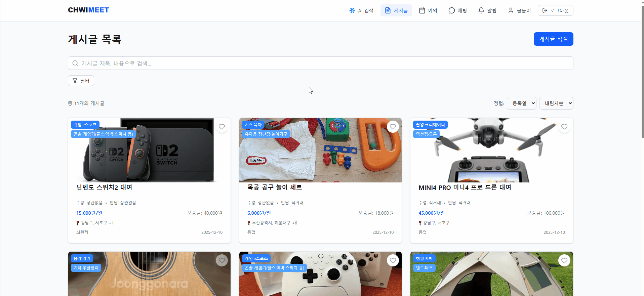
Task: Expand the 내림차순 order dropdown
Action: tap(556, 103)
